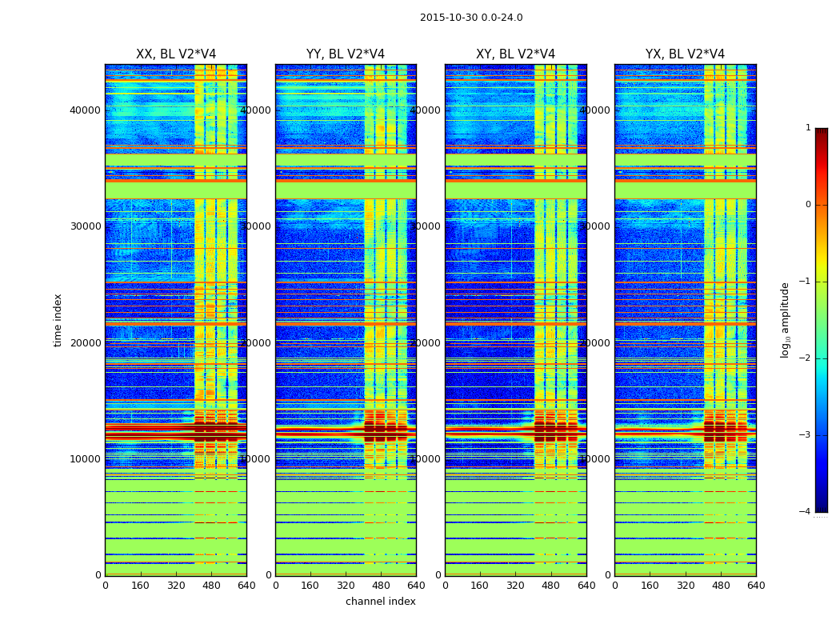Click the log10 amplitude colorbar label
The width and height of the screenshot is (840, 640).
(785, 320)
